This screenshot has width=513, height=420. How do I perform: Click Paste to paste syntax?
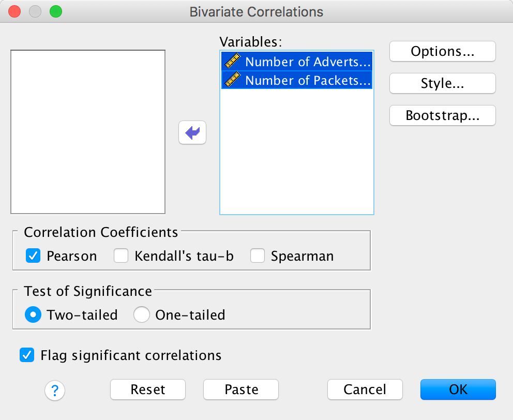pos(241,389)
